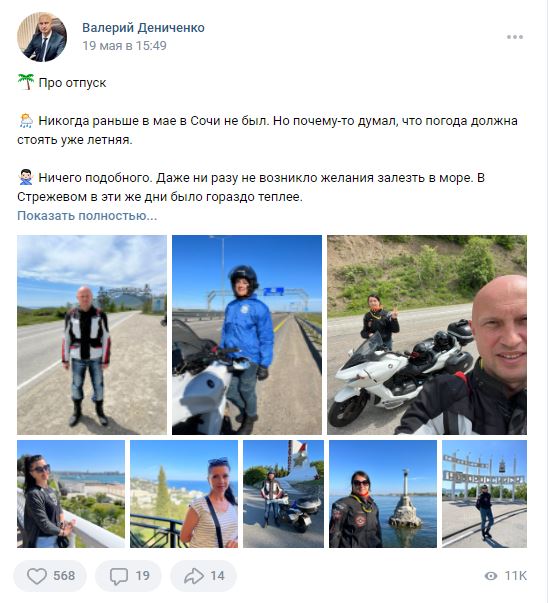The width and height of the screenshot is (548, 603).
Task: Open author name link Валерий Дениченко
Action: click(143, 28)
